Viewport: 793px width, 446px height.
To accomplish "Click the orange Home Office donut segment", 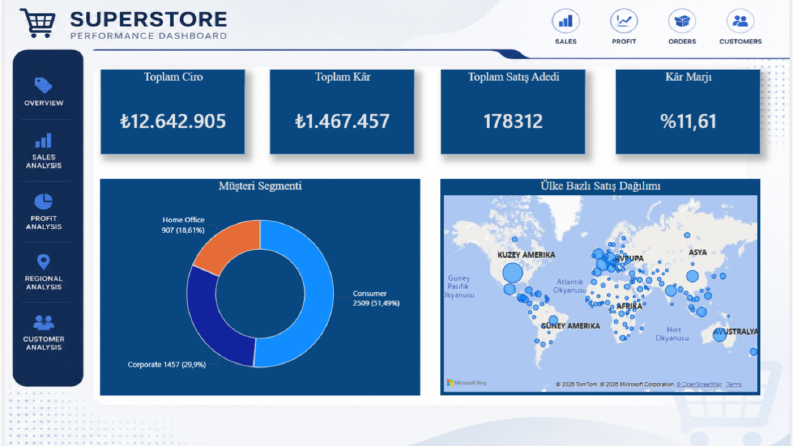I will point(230,243).
